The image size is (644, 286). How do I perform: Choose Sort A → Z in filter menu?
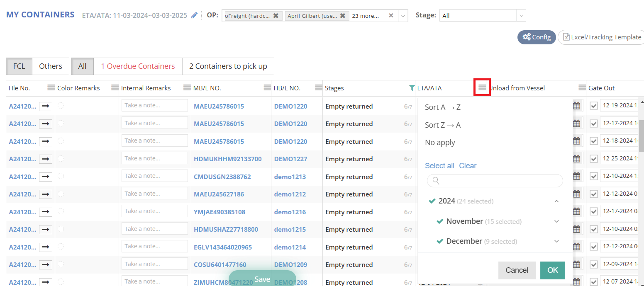443,107
